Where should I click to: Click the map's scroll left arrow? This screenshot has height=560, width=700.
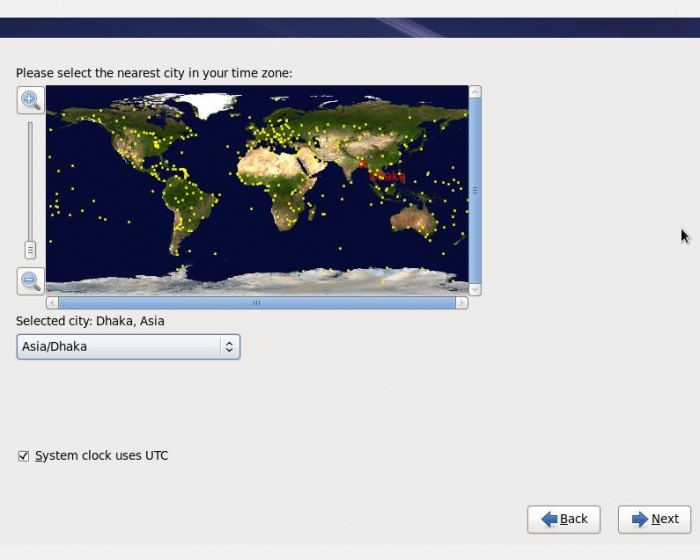tap(52, 303)
